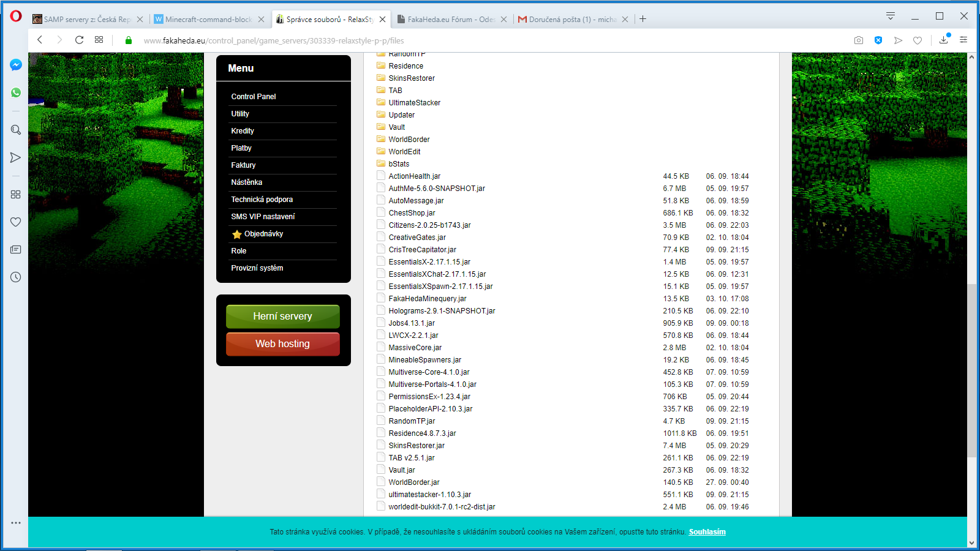980x551 pixels.
Task: Open the WorldEdit folder
Action: 404,152
